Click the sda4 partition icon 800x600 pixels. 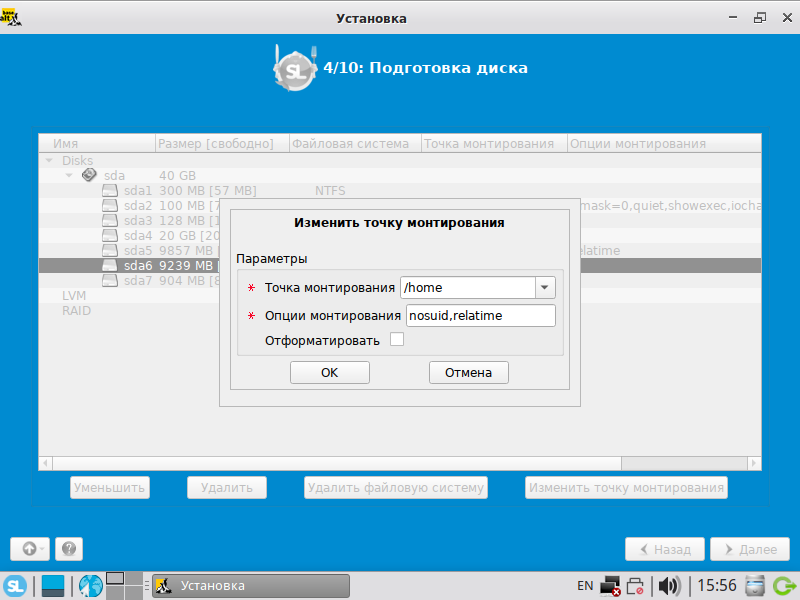pos(110,236)
